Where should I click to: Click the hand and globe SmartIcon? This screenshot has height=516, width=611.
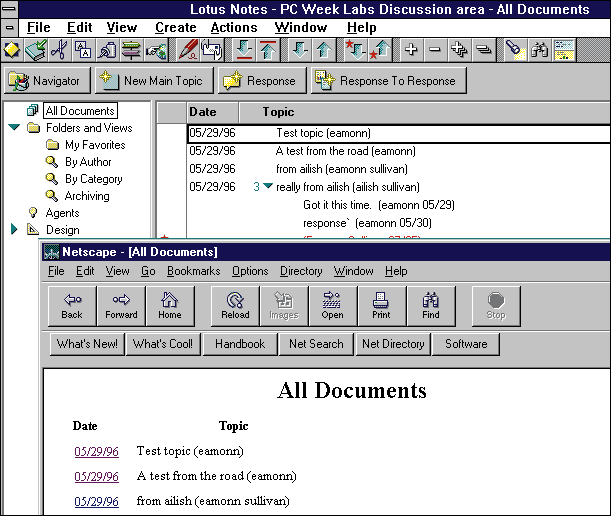(155, 50)
